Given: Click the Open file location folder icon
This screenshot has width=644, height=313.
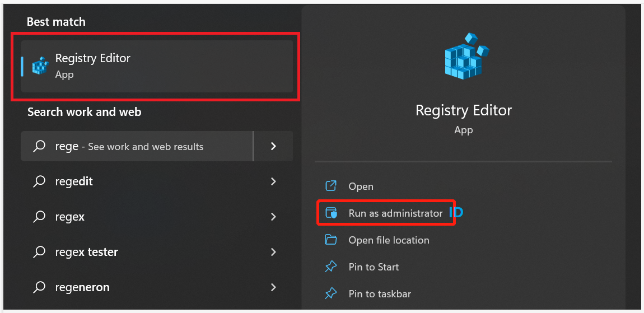Looking at the screenshot, I should pyautogui.click(x=331, y=240).
